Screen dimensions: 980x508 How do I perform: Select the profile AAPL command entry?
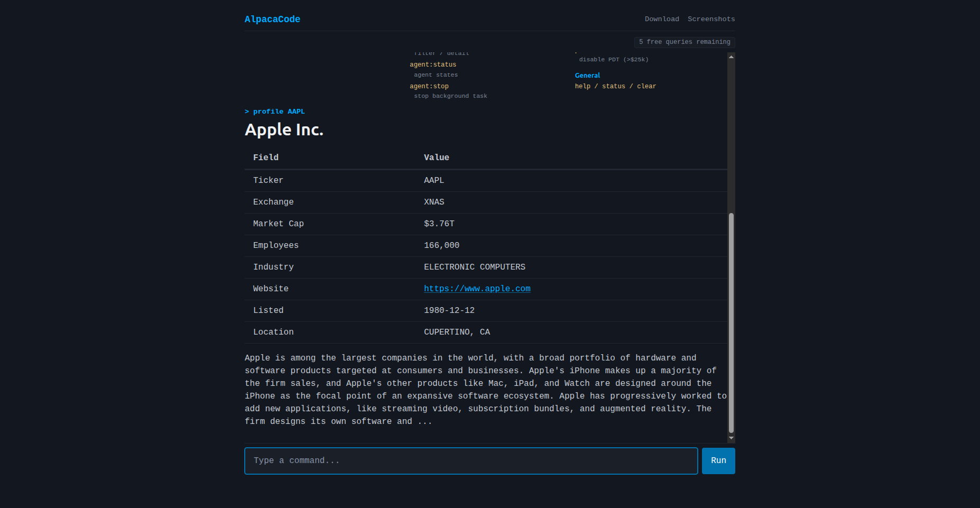click(x=279, y=111)
